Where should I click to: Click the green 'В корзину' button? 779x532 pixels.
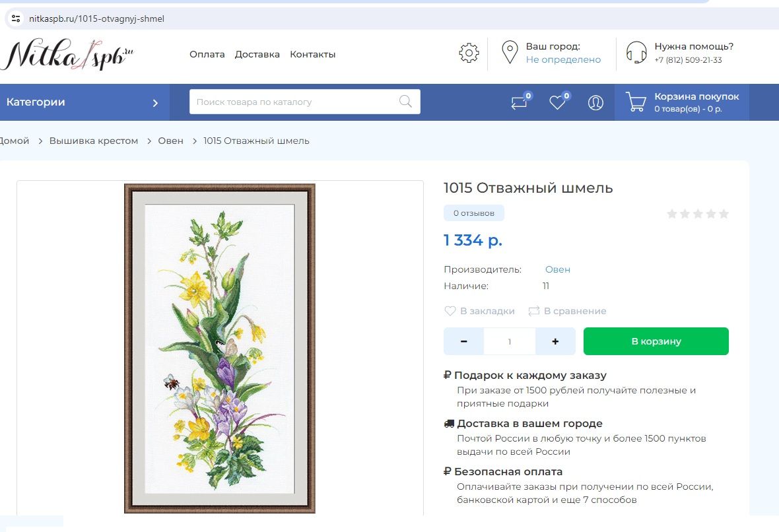(x=656, y=341)
